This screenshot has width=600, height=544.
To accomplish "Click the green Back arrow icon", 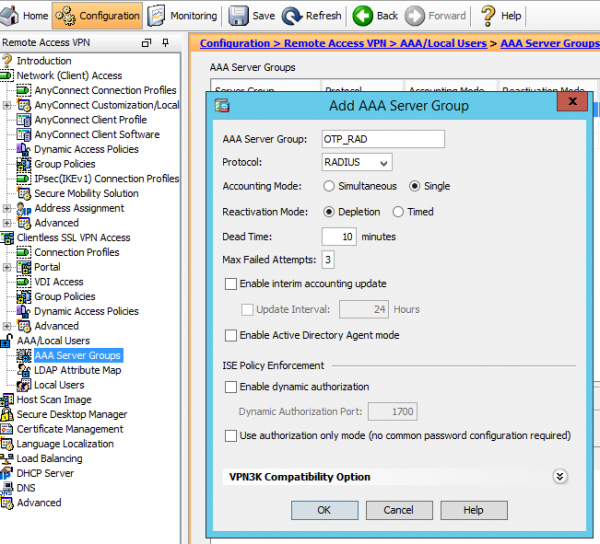I will [362, 15].
